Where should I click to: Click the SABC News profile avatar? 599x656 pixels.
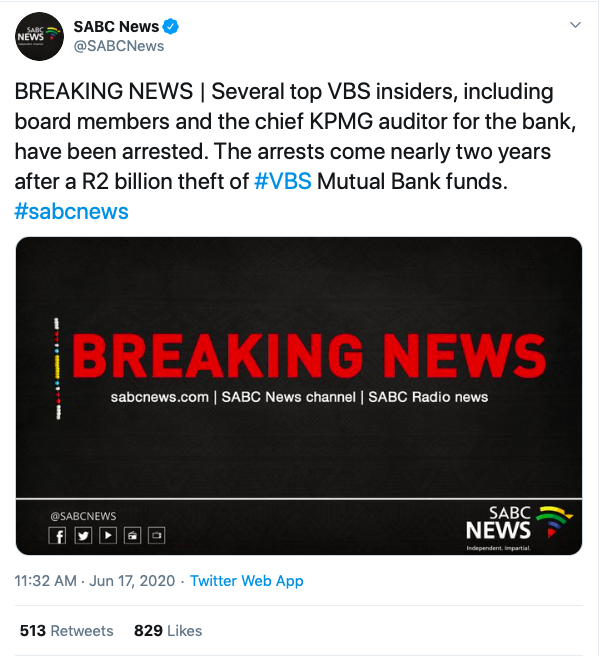(x=39, y=36)
